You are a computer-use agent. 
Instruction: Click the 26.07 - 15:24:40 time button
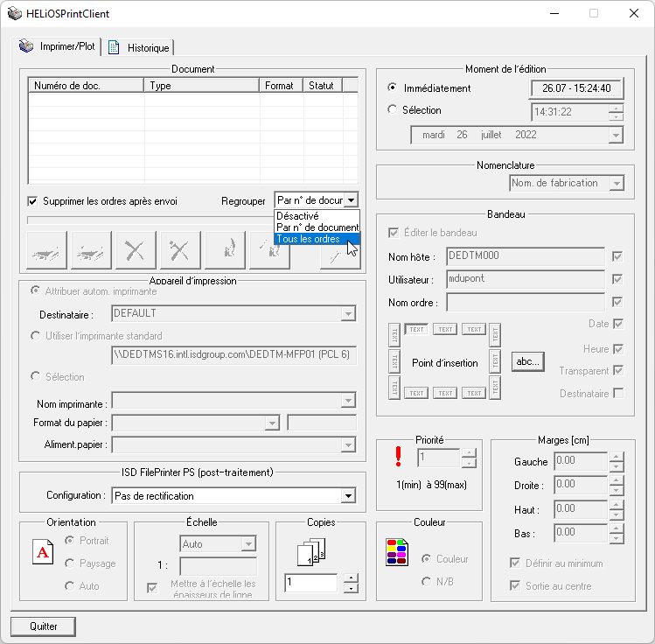[x=576, y=88]
